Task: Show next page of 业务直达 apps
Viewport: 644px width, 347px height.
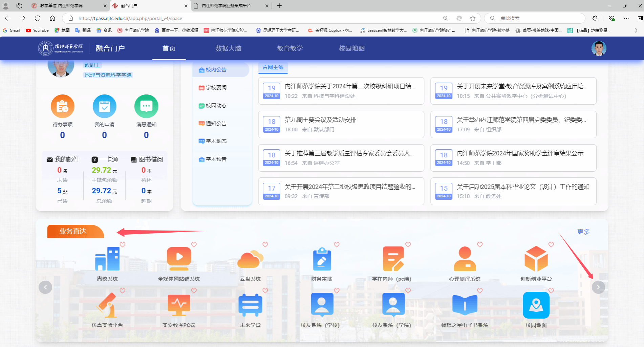Action: [x=598, y=287]
